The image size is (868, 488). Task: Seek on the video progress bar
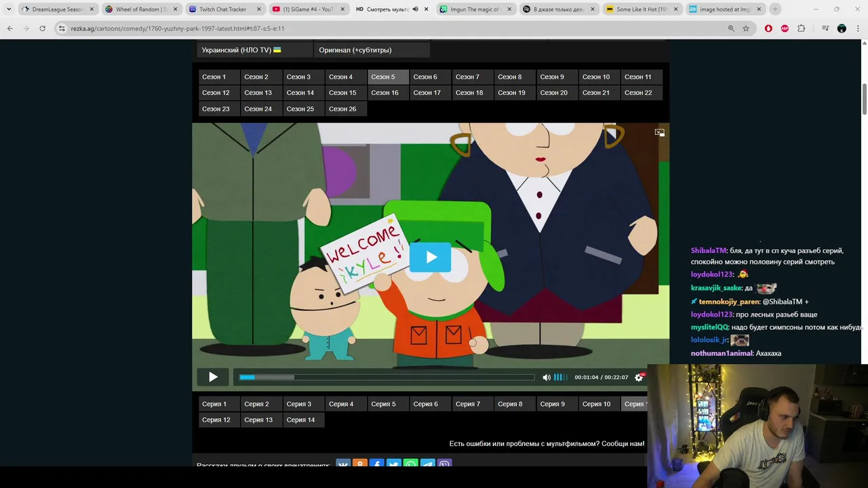pos(387,378)
